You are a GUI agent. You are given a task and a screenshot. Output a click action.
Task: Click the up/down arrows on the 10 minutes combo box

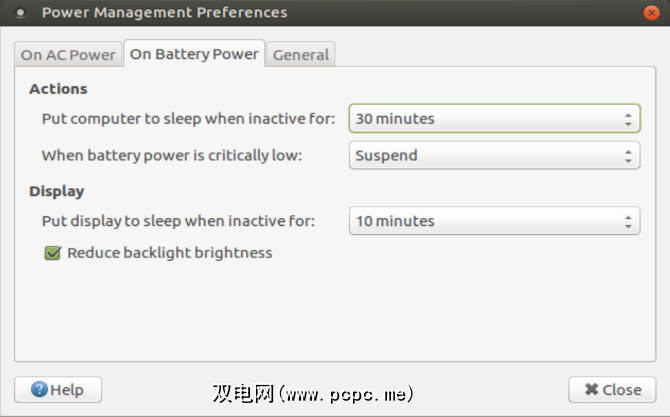pyautogui.click(x=628, y=221)
